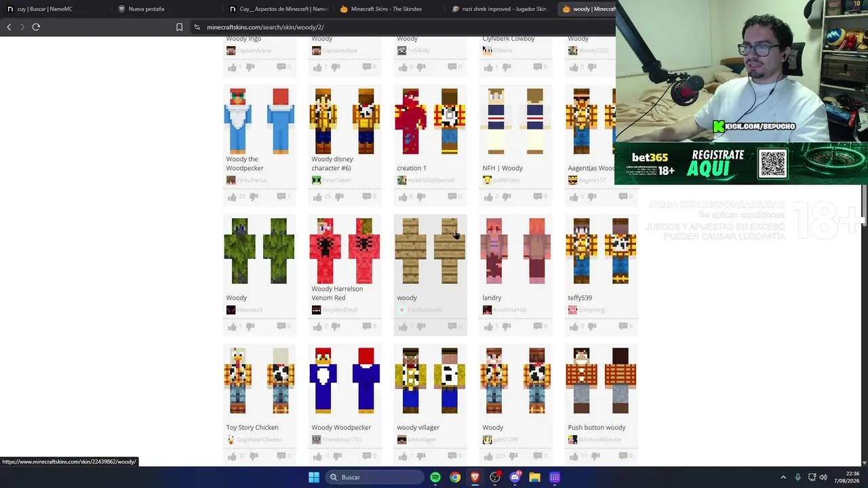Open Google Chrome from the taskbar
868x488 pixels.
(455, 477)
